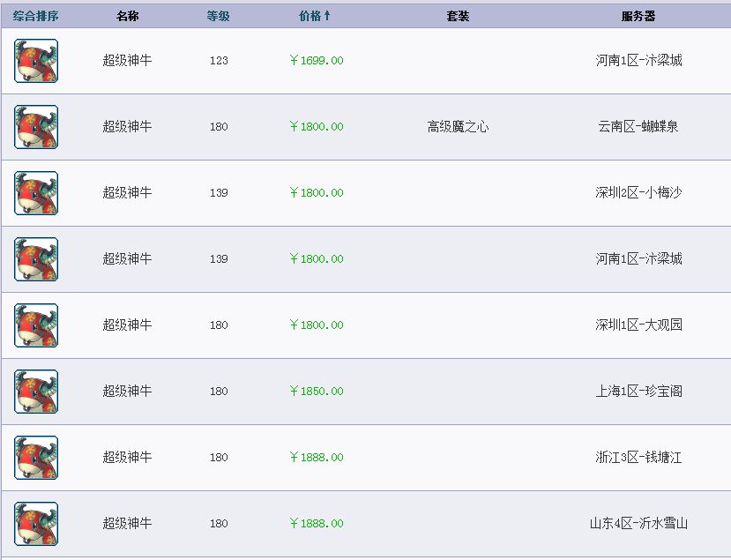The height and width of the screenshot is (560, 731).
Task: Sort listings by 综合排序
Action: (36, 17)
